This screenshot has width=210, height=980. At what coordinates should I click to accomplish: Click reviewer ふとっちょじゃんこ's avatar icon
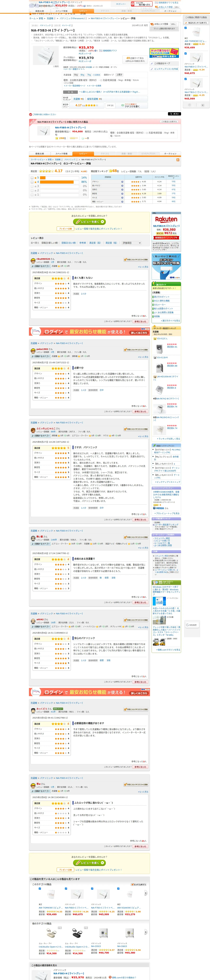pos(33,430)
